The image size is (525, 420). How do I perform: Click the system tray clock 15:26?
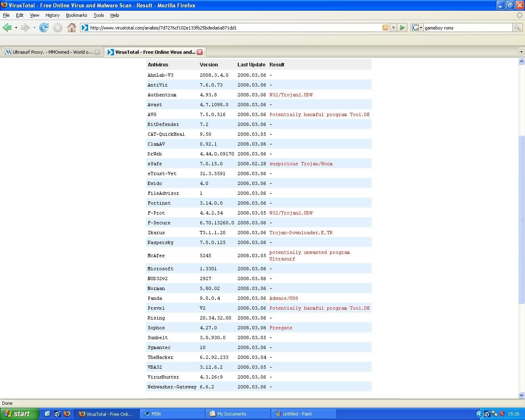pos(514,414)
